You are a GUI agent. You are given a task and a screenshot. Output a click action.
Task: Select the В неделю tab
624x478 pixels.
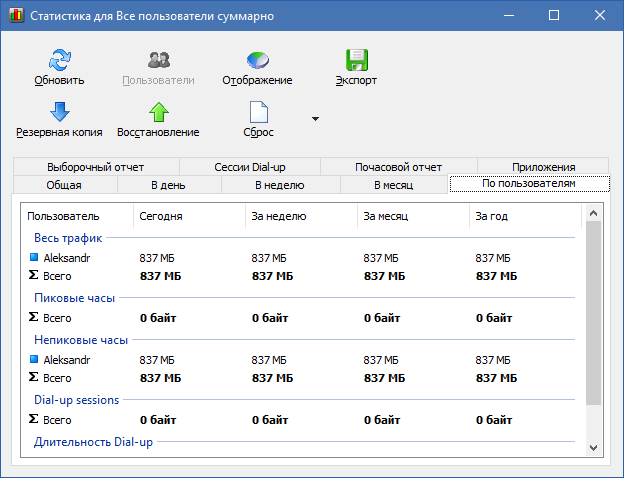tap(280, 185)
